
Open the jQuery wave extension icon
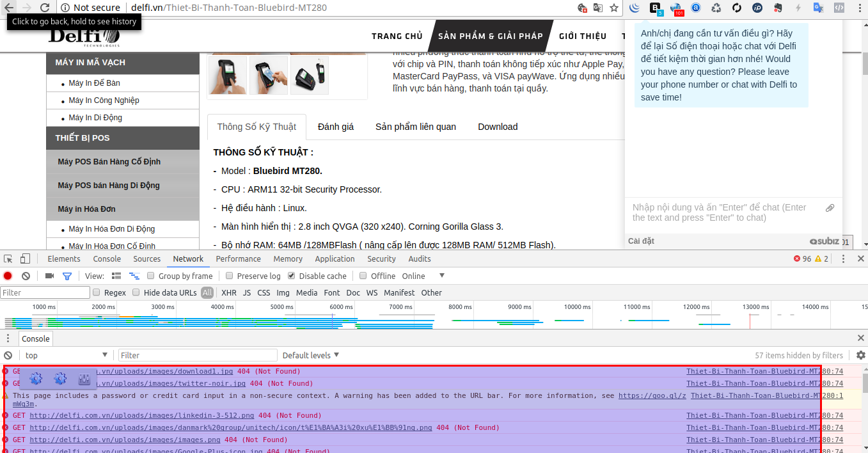tap(635, 8)
